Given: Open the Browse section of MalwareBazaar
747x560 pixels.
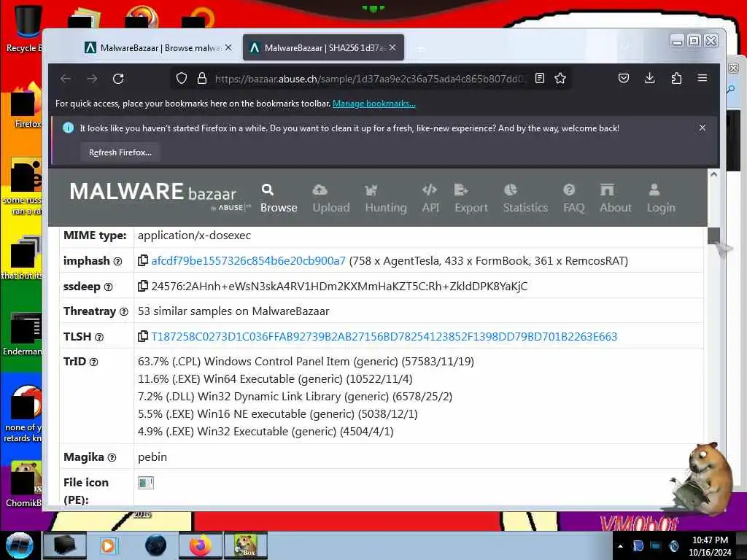Looking at the screenshot, I should point(279,198).
